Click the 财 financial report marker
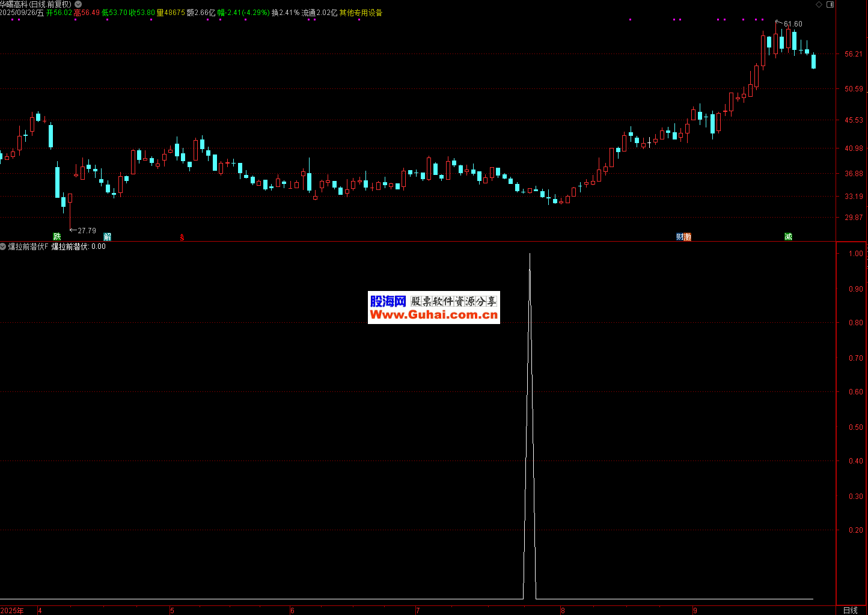This screenshot has width=868, height=615. [680, 237]
